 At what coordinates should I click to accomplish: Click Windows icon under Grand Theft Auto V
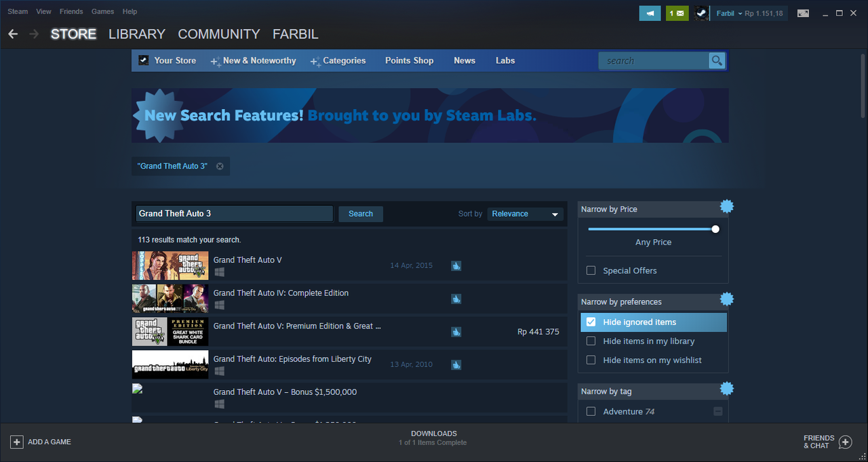coord(219,272)
